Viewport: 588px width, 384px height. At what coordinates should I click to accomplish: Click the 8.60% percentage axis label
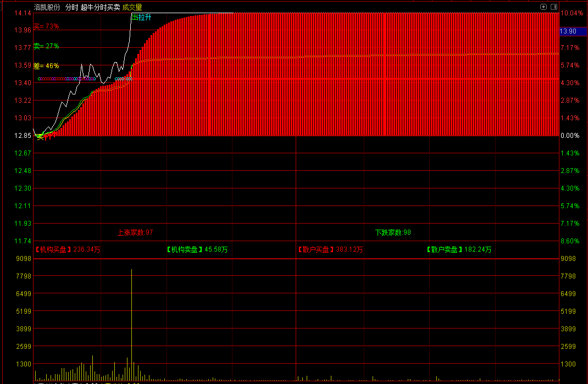(570, 241)
